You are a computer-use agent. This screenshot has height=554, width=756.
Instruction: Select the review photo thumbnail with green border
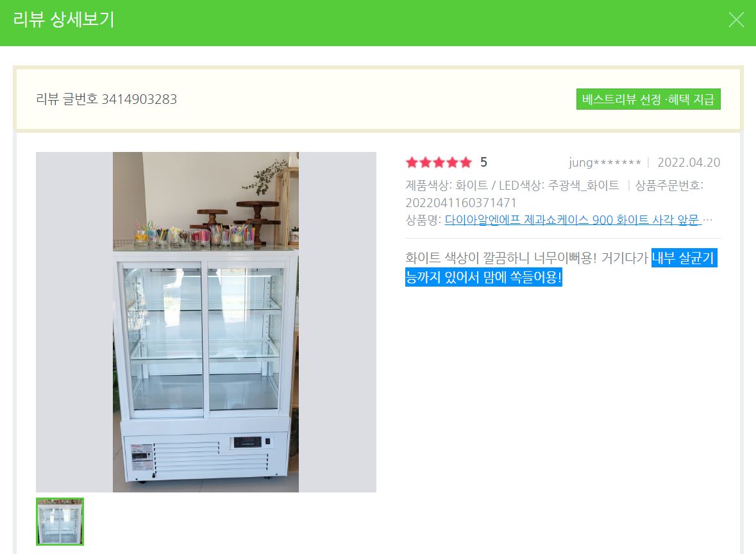click(60, 522)
